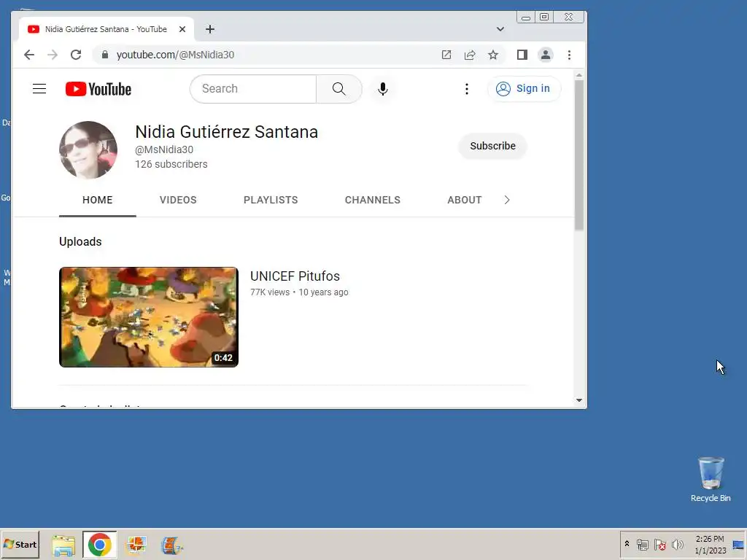Open the Action Center flag tray icon
This screenshot has height=560, width=747.
659,544
